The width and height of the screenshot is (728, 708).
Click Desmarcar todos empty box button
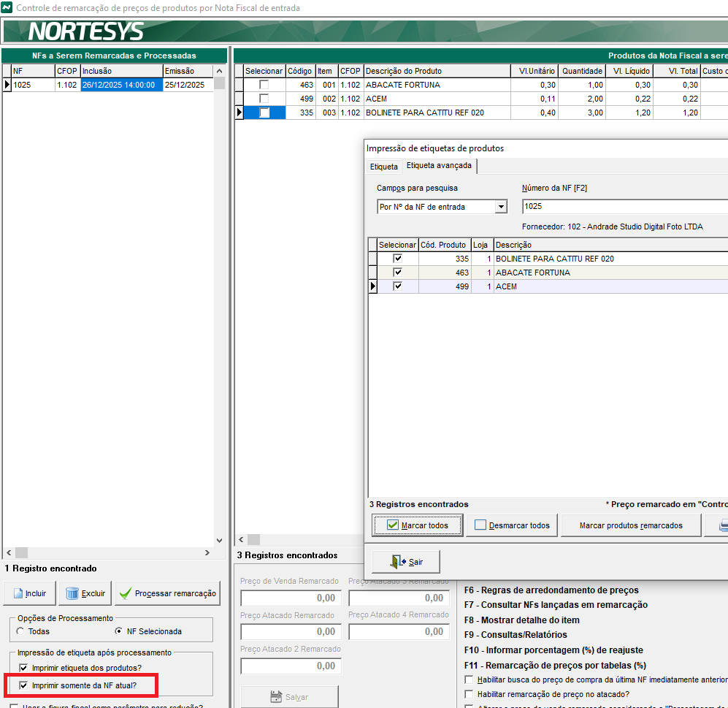(512, 525)
